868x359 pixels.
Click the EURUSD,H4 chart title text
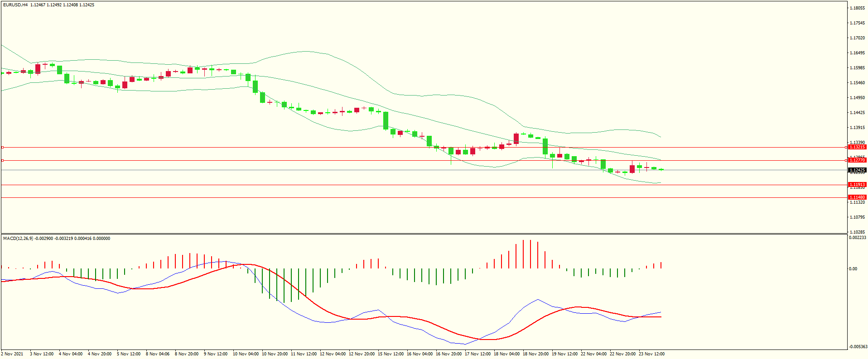click(x=15, y=5)
